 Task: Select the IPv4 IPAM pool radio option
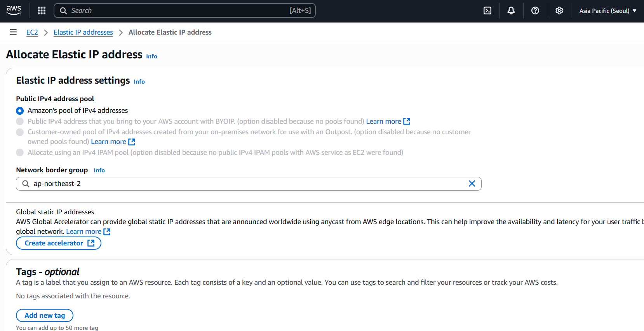[x=20, y=152]
